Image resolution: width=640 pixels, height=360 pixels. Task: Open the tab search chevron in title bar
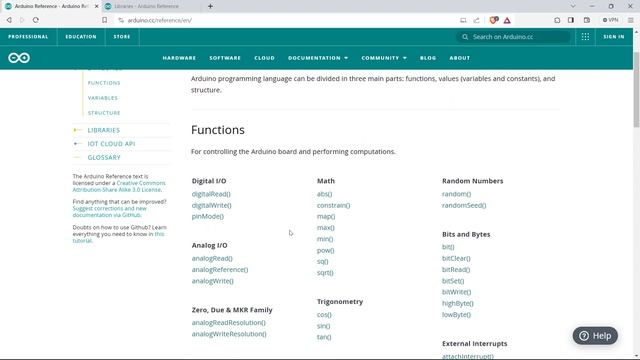[x=573, y=6]
